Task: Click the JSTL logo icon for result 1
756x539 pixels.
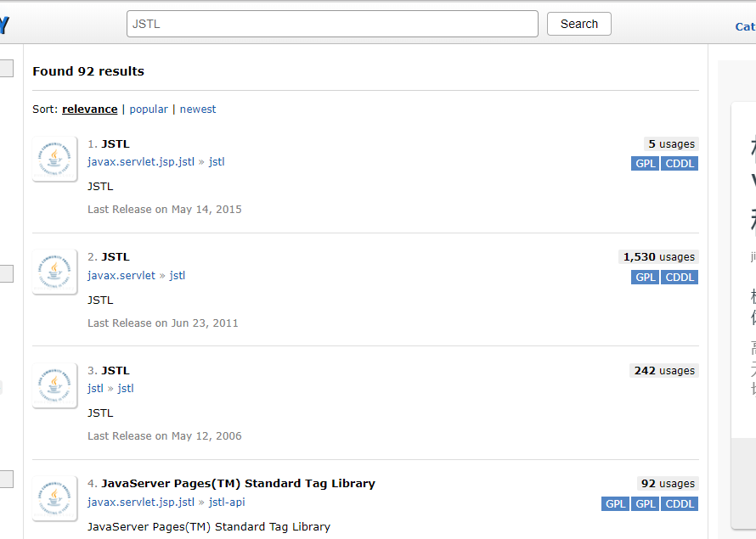Action: (x=54, y=159)
